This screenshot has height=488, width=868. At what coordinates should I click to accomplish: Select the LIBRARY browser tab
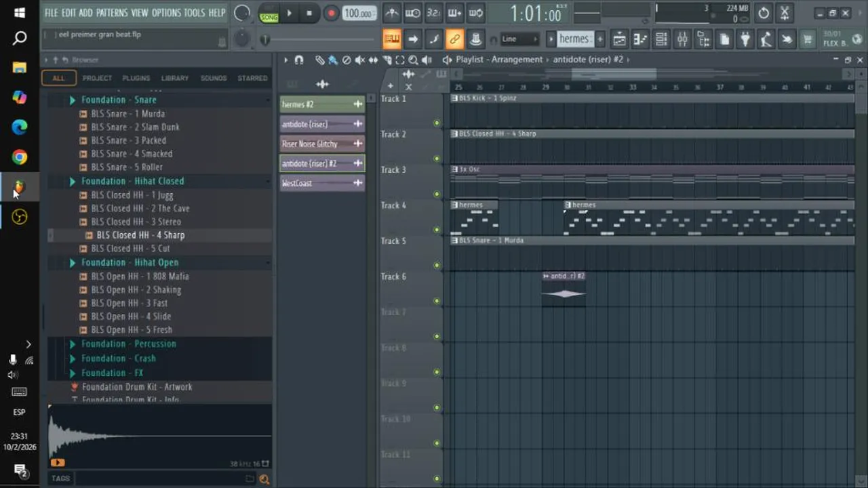174,78
